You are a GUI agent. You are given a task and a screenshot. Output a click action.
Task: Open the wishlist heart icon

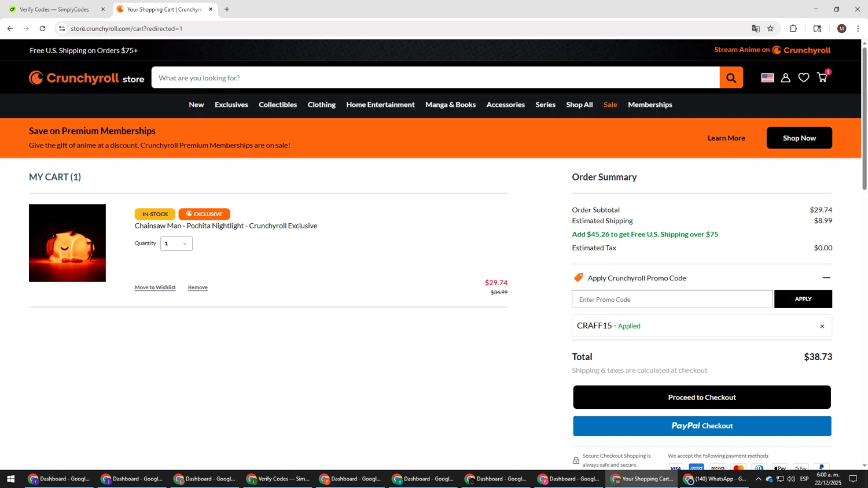coord(804,77)
